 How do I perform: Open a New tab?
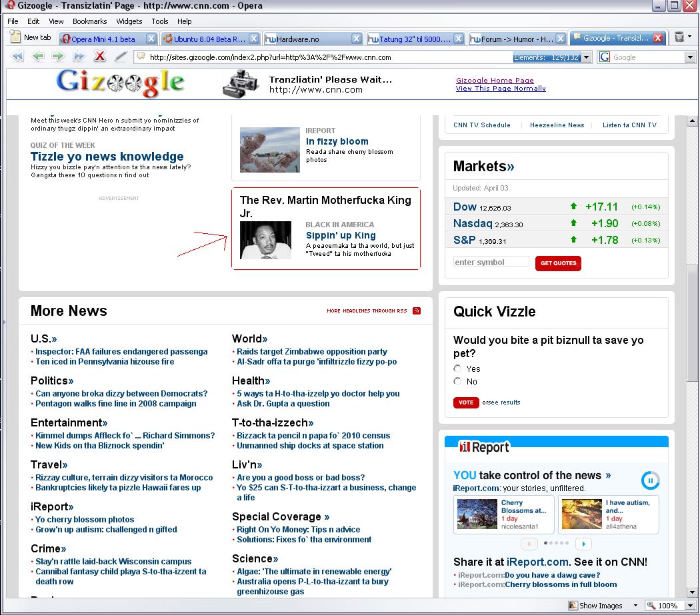point(31,37)
